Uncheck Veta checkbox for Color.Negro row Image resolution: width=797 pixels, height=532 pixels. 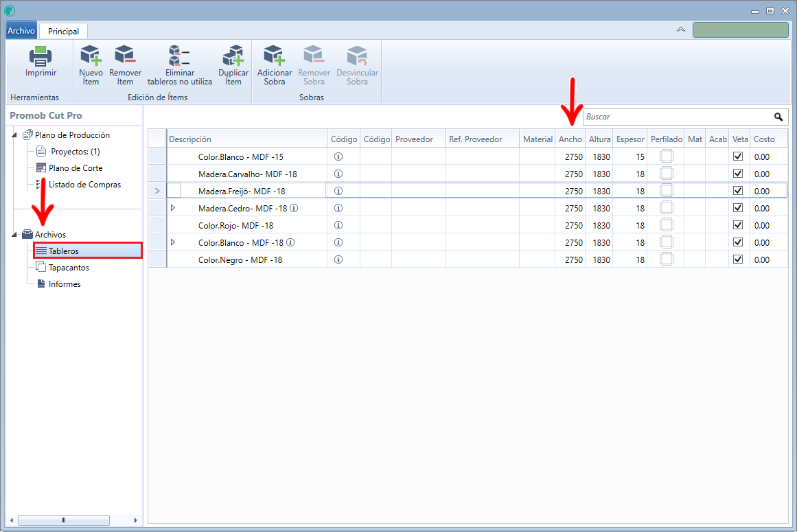[x=738, y=259]
